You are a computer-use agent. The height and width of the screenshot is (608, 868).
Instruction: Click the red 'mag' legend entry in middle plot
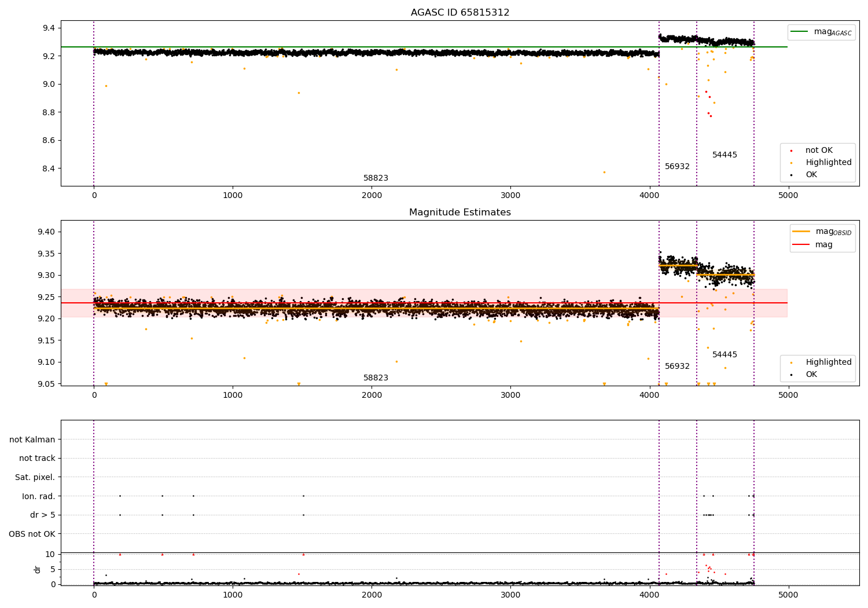click(x=824, y=245)
